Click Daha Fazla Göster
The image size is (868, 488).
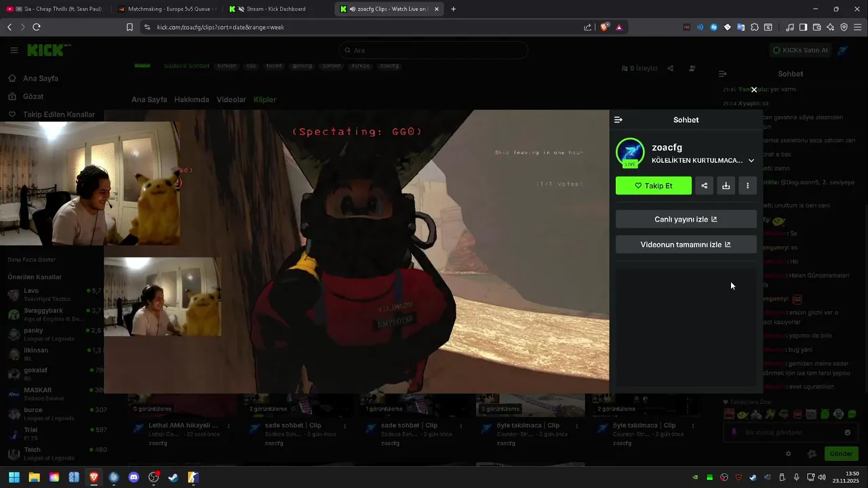pos(31,260)
